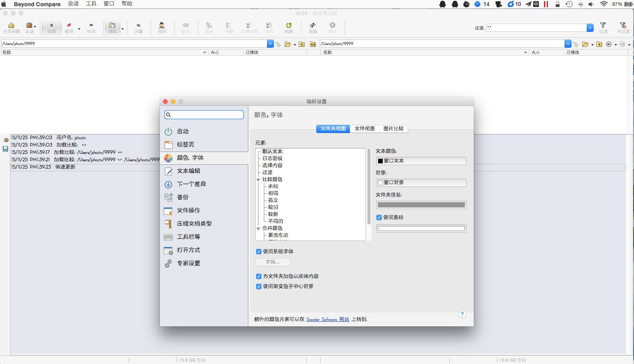Collapse the 比较颜色 tree node
The width and height of the screenshot is (634, 364).
point(258,179)
